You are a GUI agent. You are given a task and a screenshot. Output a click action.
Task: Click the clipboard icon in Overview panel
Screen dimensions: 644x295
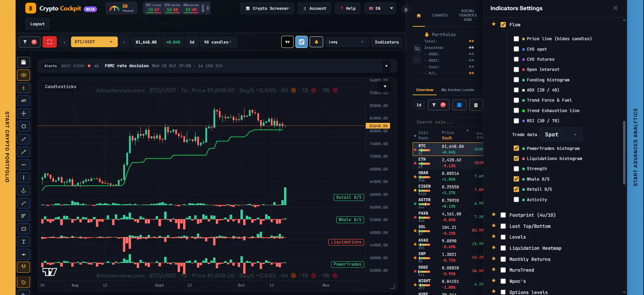tap(476, 105)
